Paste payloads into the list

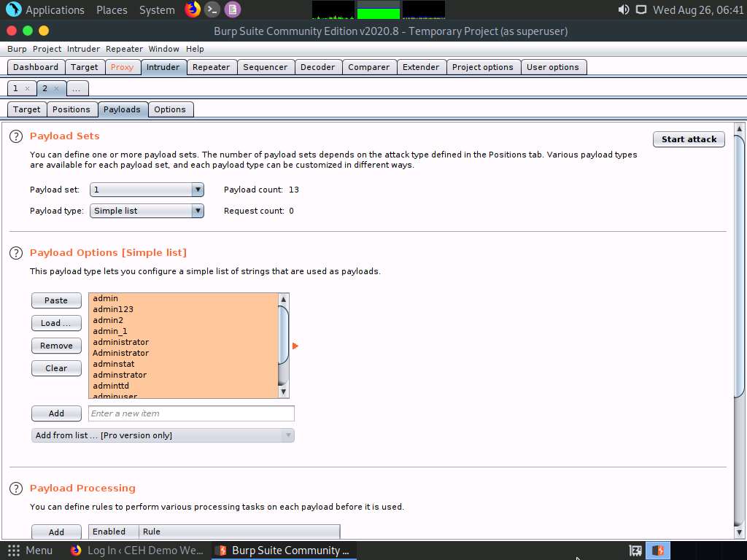tap(56, 300)
